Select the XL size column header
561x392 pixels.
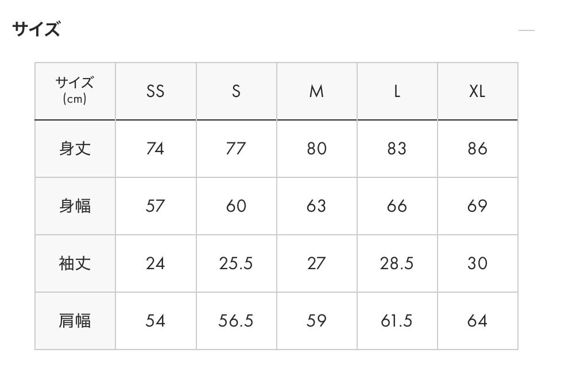tap(477, 91)
